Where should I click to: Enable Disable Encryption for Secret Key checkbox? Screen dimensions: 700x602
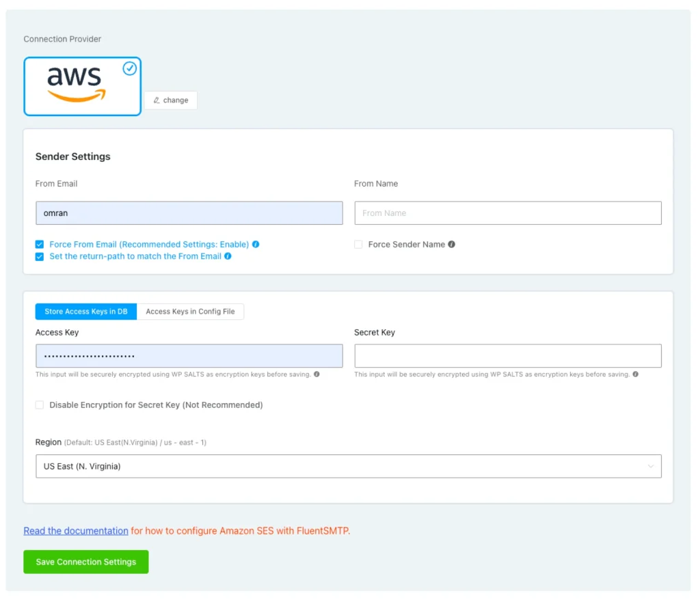(x=40, y=405)
